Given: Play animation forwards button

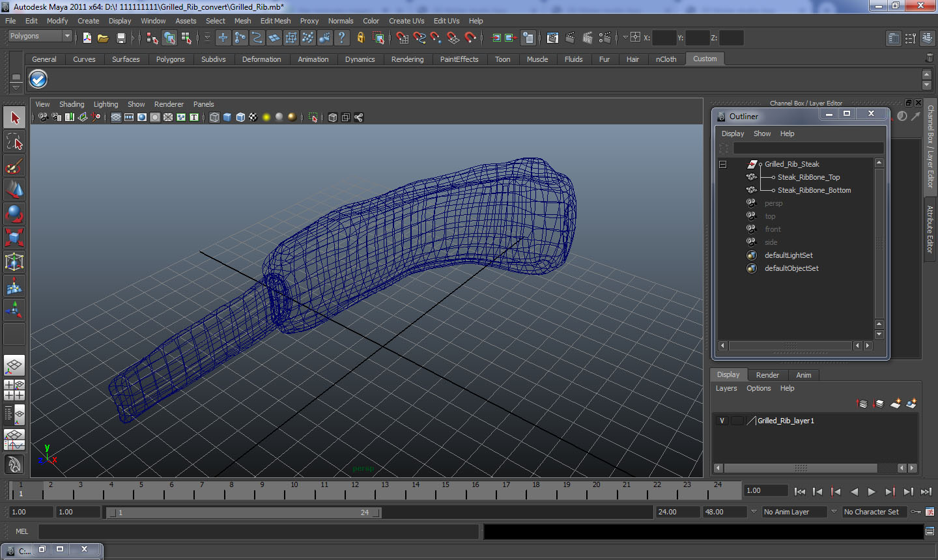Looking at the screenshot, I should pyautogui.click(x=872, y=492).
